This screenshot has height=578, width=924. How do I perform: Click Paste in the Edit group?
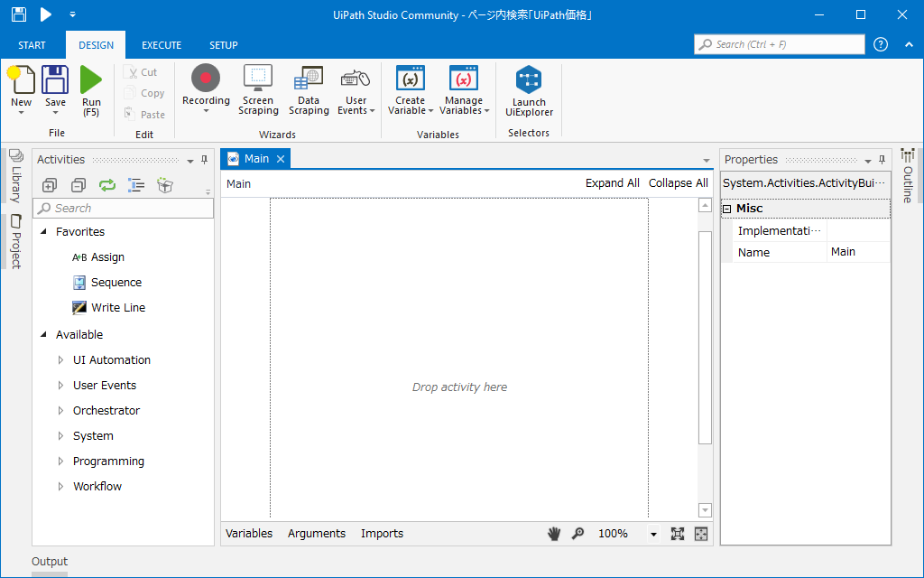click(x=143, y=115)
